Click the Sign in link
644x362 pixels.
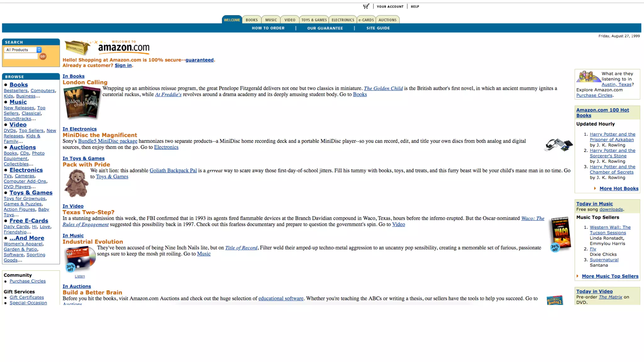click(123, 65)
